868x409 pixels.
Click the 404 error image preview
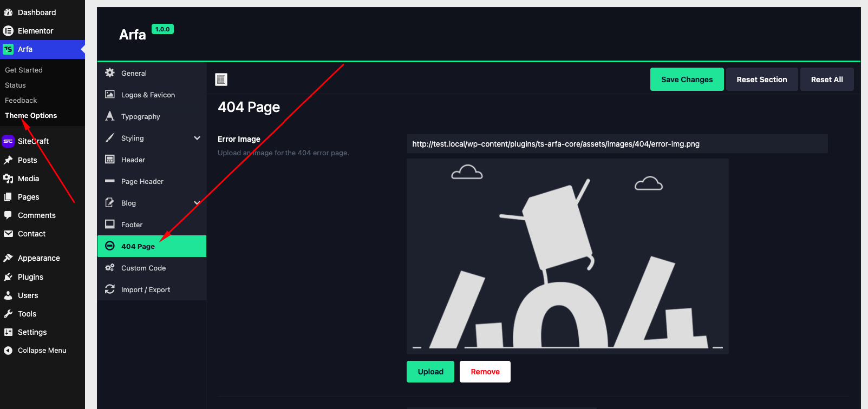pyautogui.click(x=567, y=256)
